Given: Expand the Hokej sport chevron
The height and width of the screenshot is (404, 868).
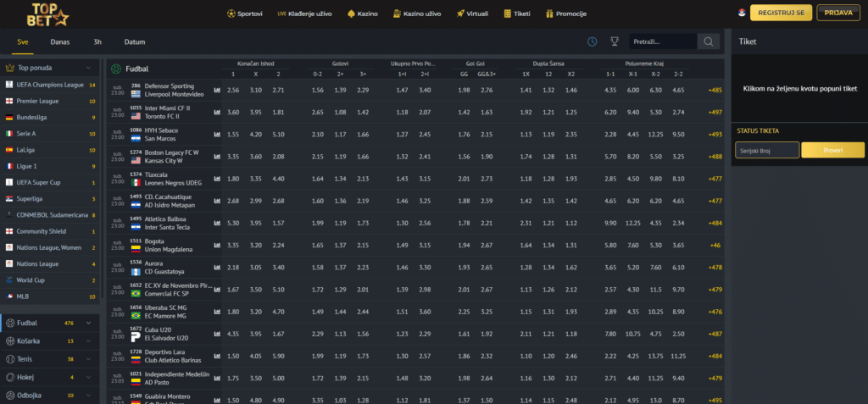Looking at the screenshot, I should coord(88,378).
